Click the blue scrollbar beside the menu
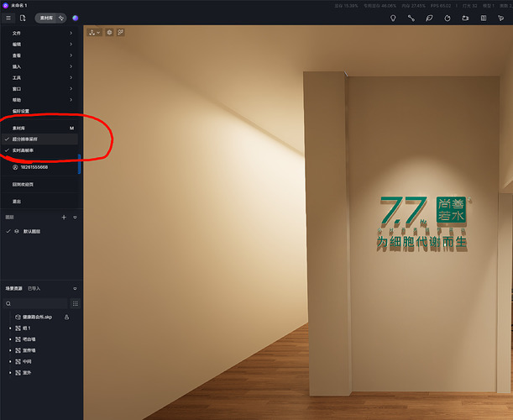The width and height of the screenshot is (513, 420). pos(79,164)
